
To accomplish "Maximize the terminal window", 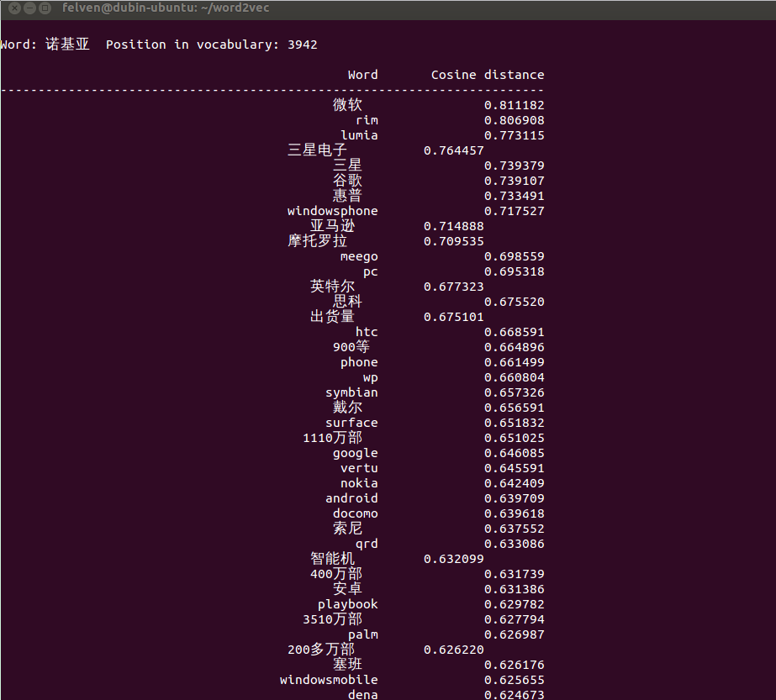I will [x=45, y=8].
